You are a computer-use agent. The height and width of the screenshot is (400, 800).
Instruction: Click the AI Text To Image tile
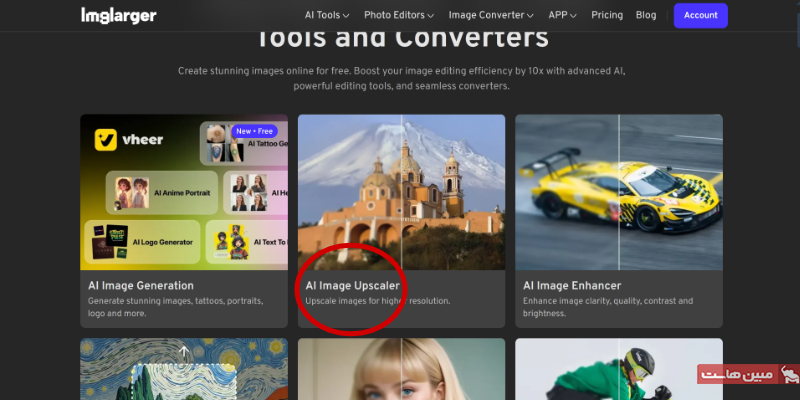click(x=247, y=241)
